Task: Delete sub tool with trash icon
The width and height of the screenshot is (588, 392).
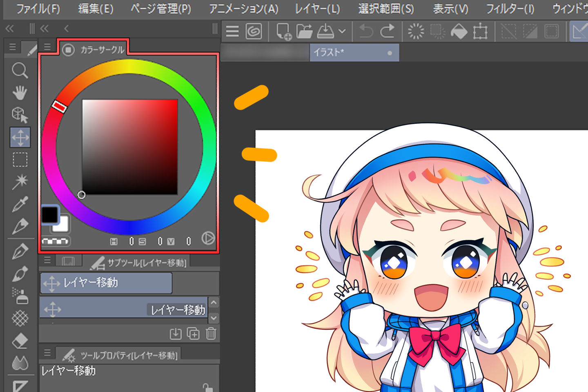Action: pos(211,334)
